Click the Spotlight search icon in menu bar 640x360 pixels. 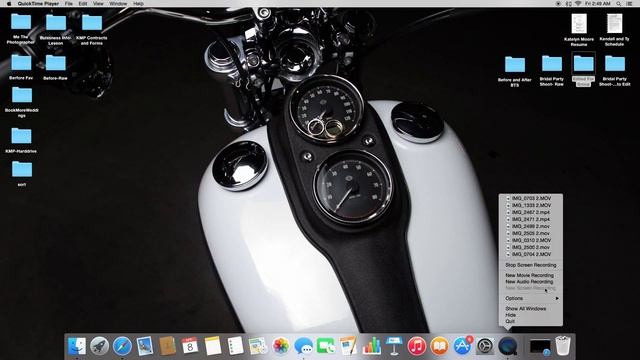point(619,3)
